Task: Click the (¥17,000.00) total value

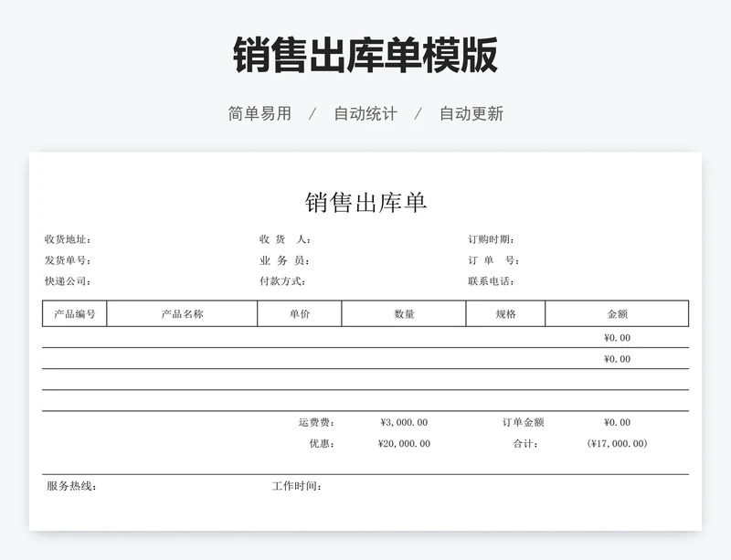Action: click(x=618, y=443)
